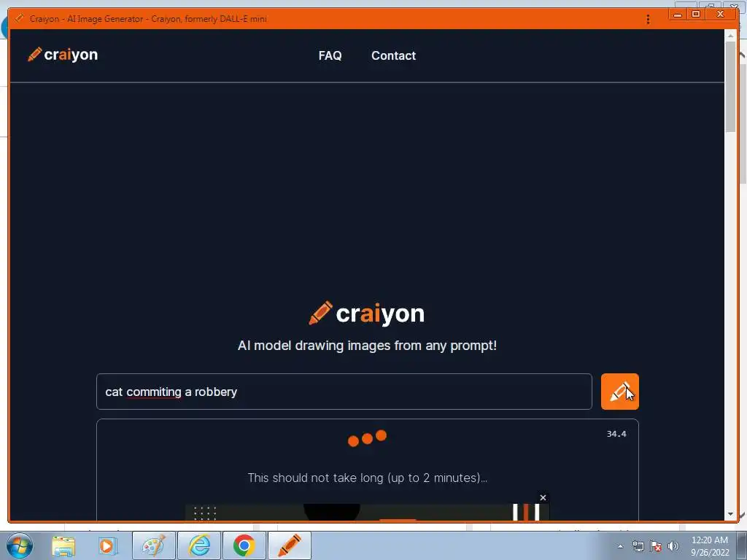747x560 pixels.
Task: Click the Craiyon app icon in the taskbar
Action: point(290,545)
